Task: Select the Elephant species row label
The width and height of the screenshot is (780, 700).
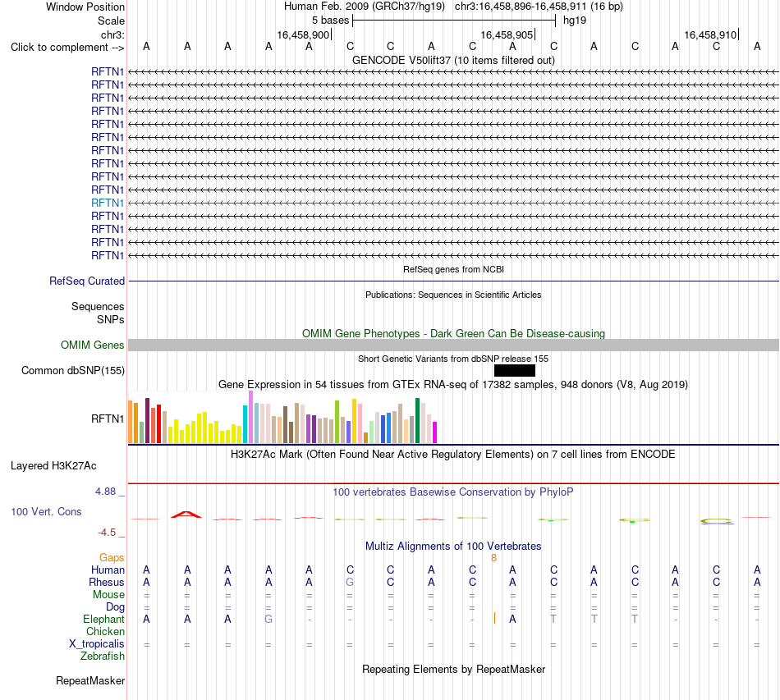Action: point(104,619)
